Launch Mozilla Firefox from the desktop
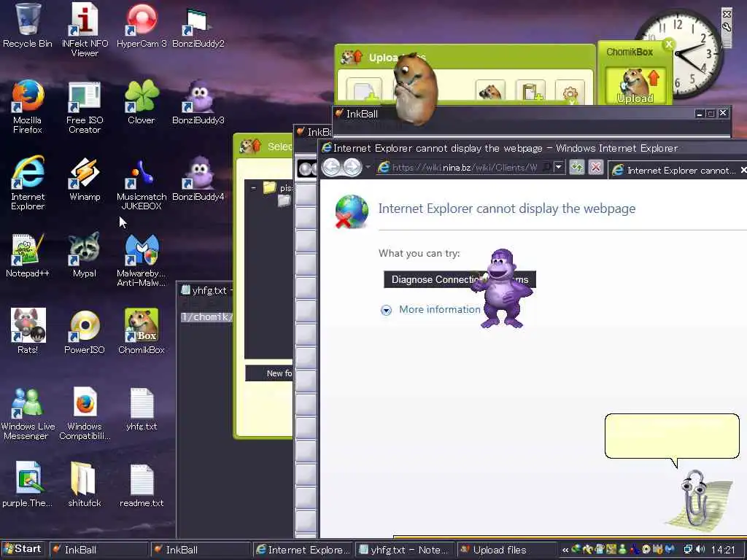 (27, 106)
